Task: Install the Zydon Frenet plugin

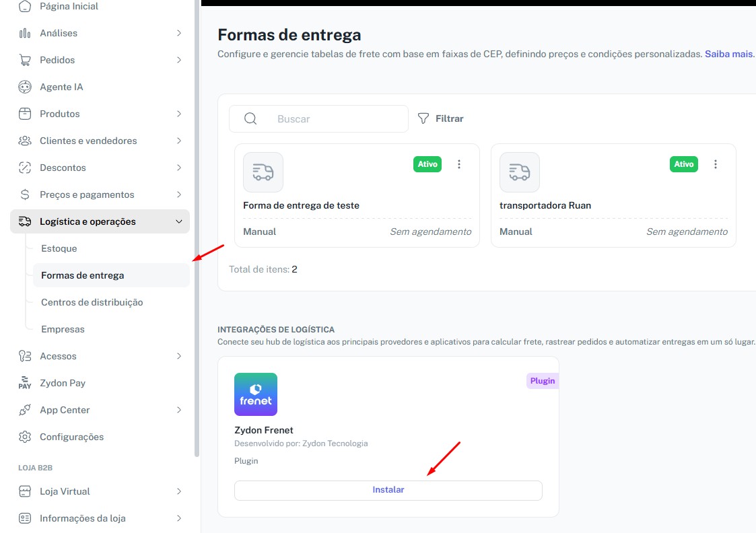Action: click(x=388, y=490)
